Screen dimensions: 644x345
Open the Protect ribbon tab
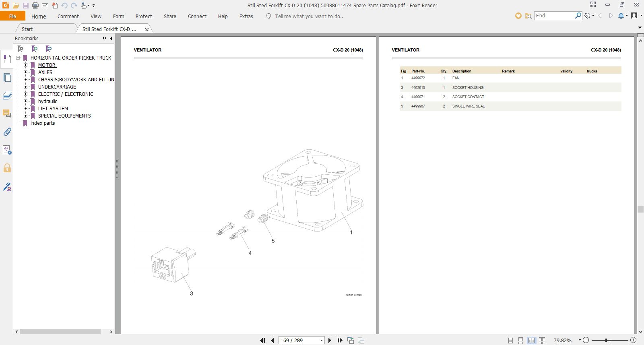[144, 17]
